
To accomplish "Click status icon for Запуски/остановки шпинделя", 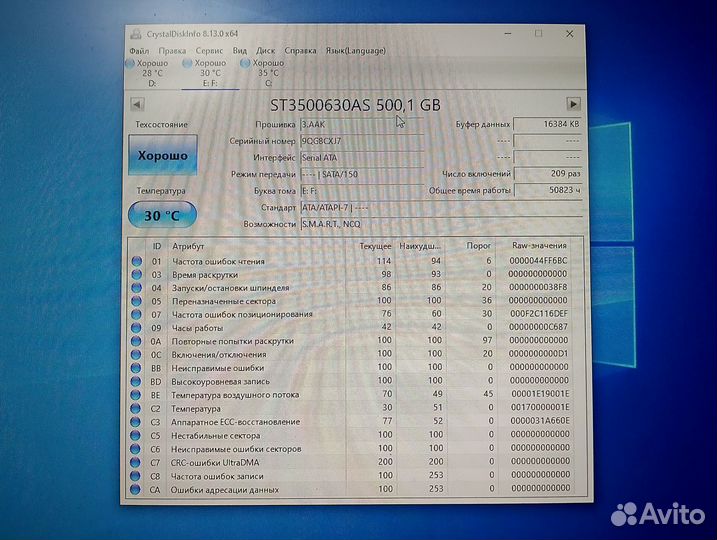I will point(136,288).
